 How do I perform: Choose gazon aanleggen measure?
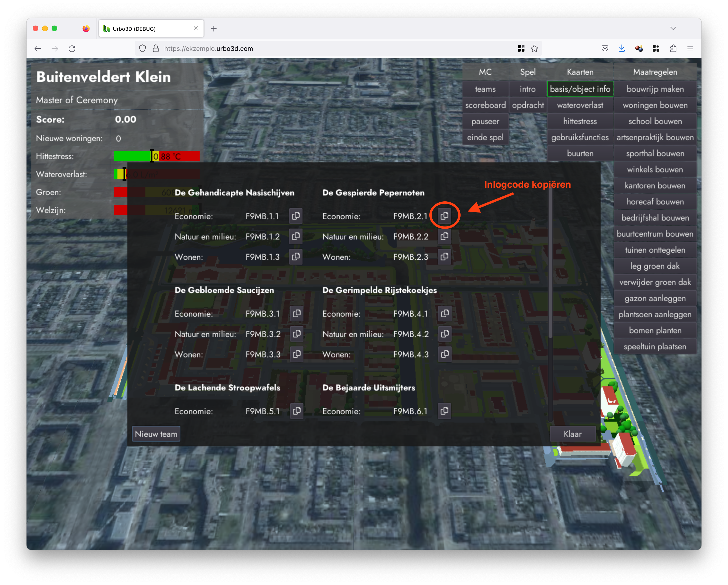655,298
